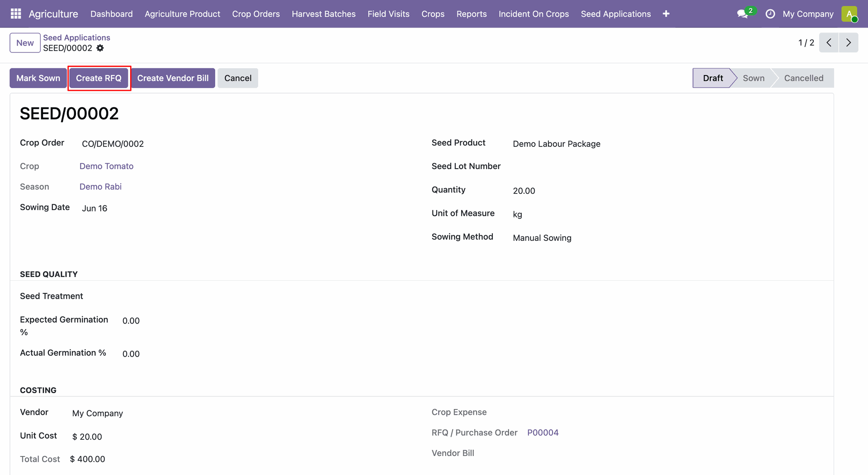Select the Cancelled status stage
868x475 pixels.
804,78
